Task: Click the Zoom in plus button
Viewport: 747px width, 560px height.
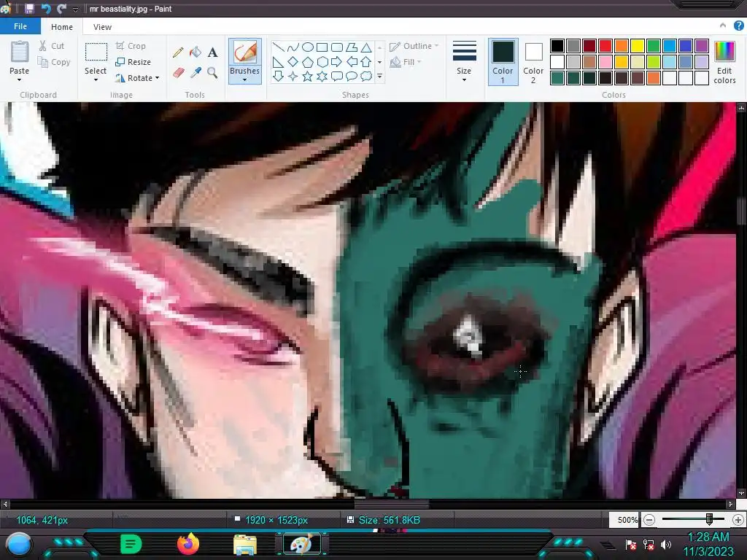Action: (738, 520)
